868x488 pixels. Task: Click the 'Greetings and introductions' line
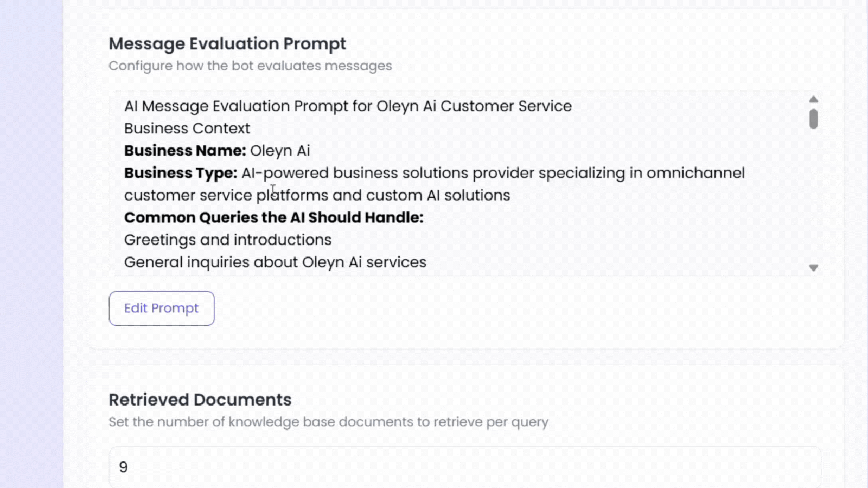tap(228, 240)
